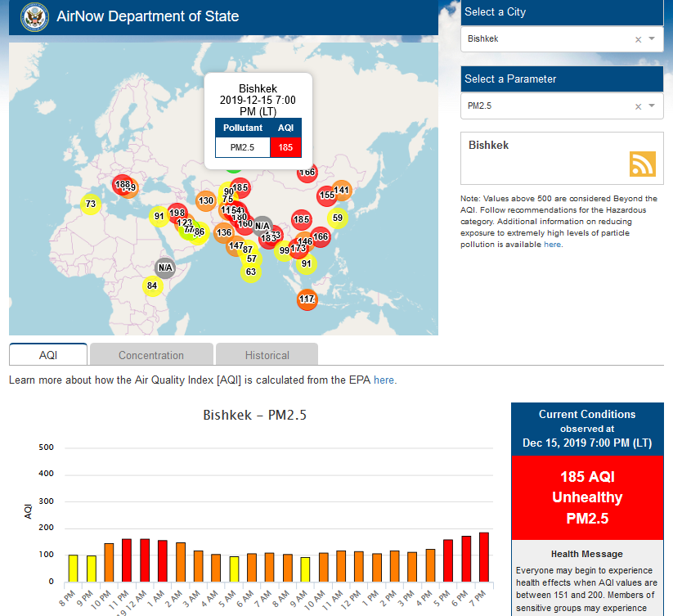
Task: Click the red 185 AQI cell in popup
Action: (285, 148)
